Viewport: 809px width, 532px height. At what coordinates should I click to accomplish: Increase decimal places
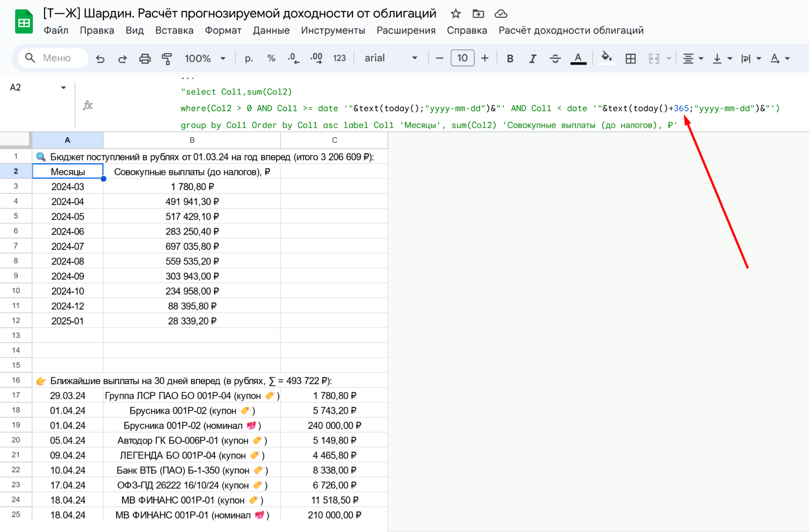coord(316,58)
